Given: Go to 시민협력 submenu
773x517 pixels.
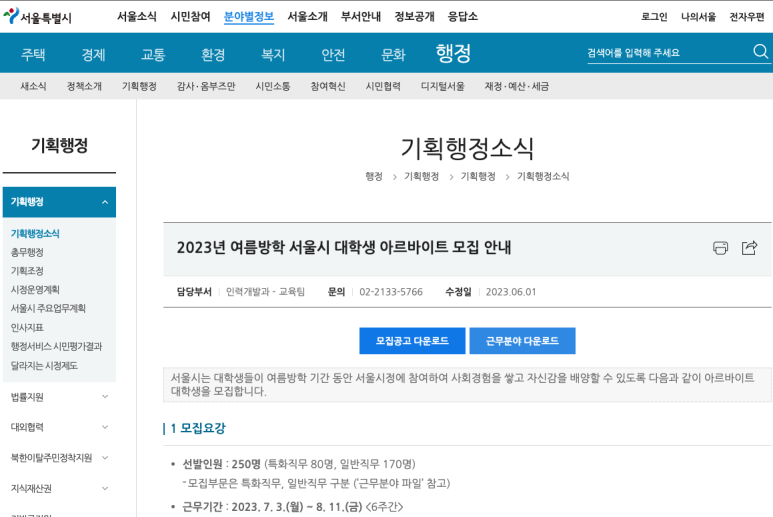Looking at the screenshot, I should 383,86.
